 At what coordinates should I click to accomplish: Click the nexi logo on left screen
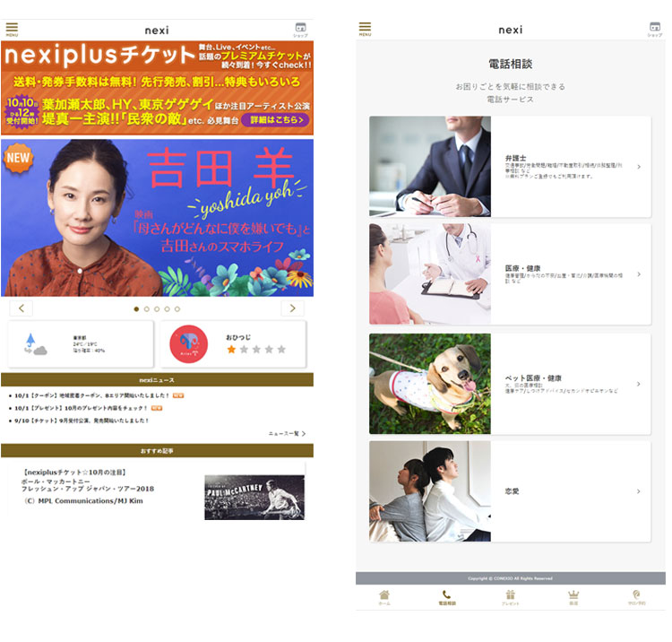157,30
